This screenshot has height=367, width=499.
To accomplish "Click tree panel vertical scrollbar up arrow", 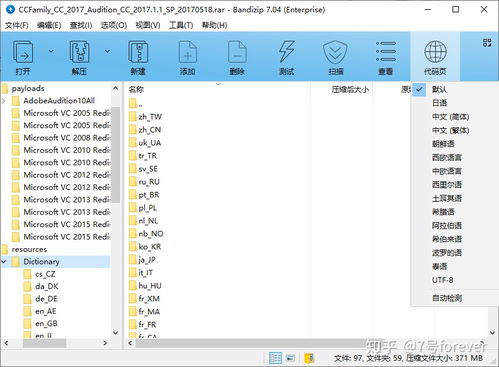I will pos(115,88).
